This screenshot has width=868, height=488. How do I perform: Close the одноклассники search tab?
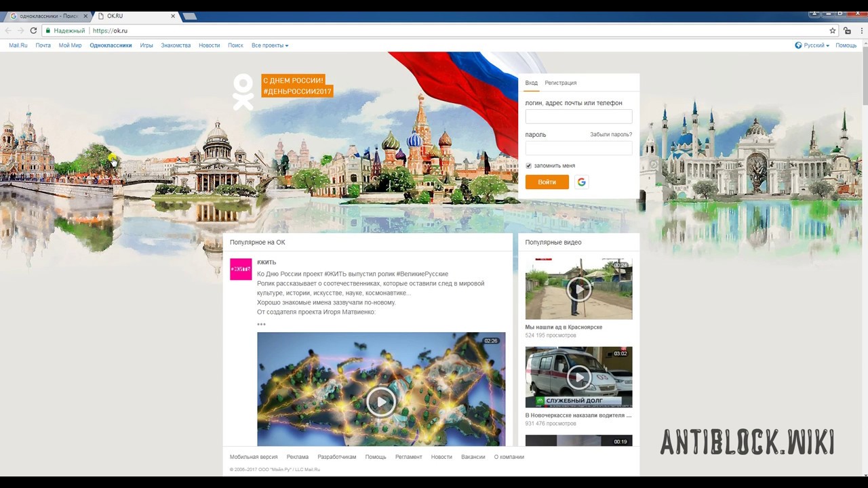click(x=85, y=16)
